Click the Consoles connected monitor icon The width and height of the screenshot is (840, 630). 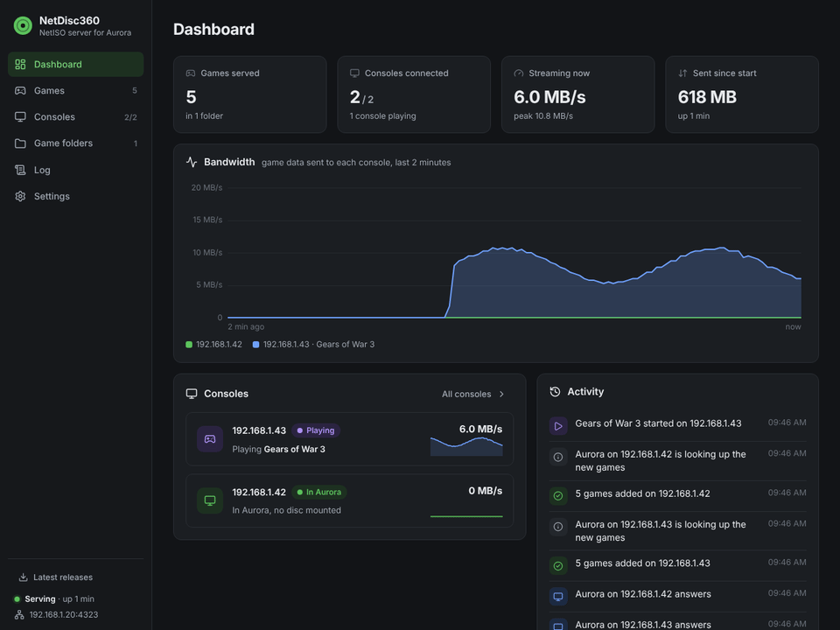point(354,73)
